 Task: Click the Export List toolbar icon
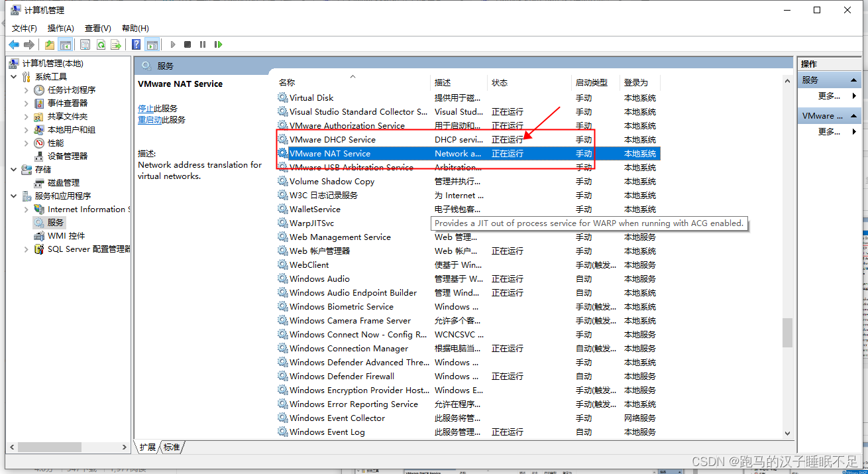pos(116,44)
